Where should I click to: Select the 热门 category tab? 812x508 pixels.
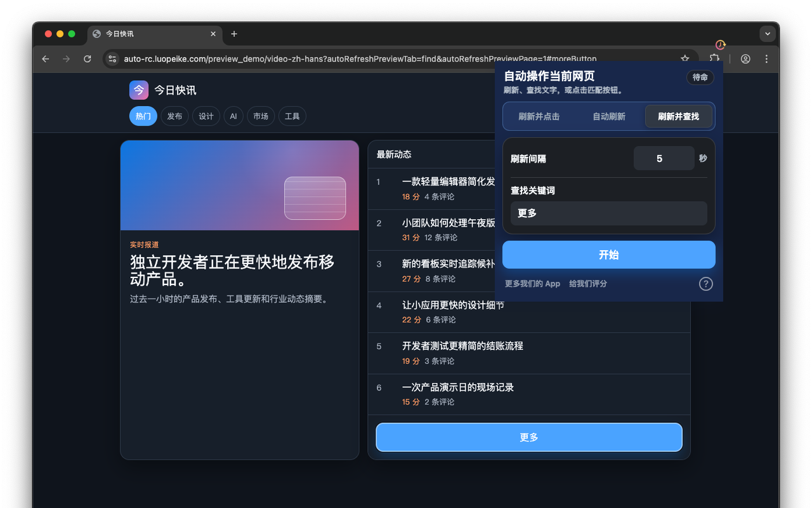143,116
